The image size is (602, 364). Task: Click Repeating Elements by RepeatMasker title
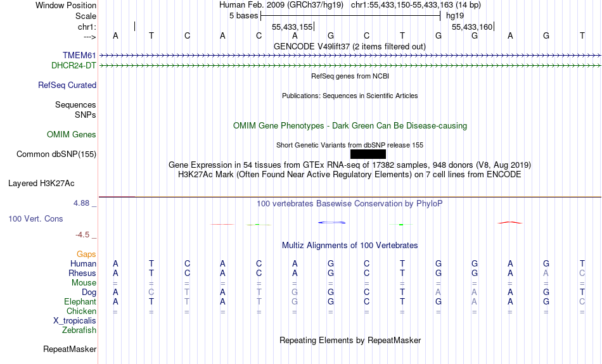(x=350, y=341)
